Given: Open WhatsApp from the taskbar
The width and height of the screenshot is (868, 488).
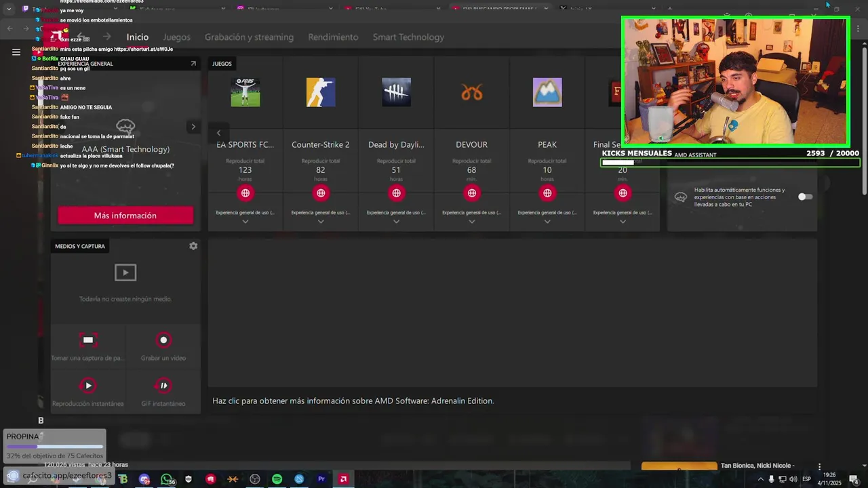Looking at the screenshot, I should (x=167, y=479).
